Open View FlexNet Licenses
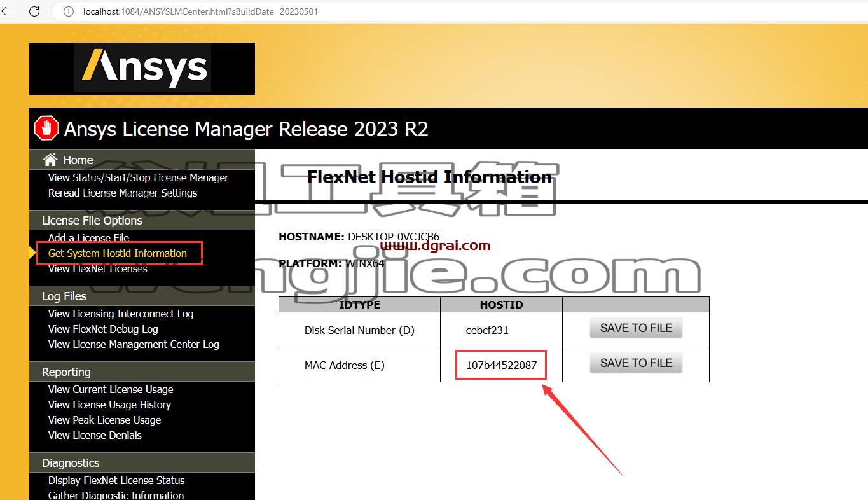This screenshot has width=868, height=500. [x=97, y=268]
